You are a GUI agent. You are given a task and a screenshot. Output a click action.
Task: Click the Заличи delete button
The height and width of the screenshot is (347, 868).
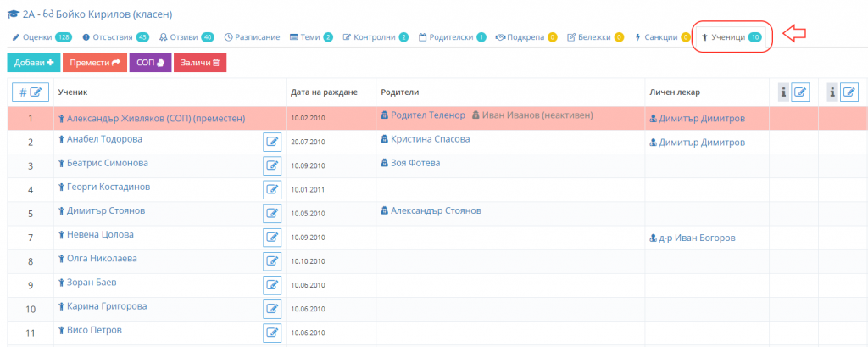[x=200, y=63]
